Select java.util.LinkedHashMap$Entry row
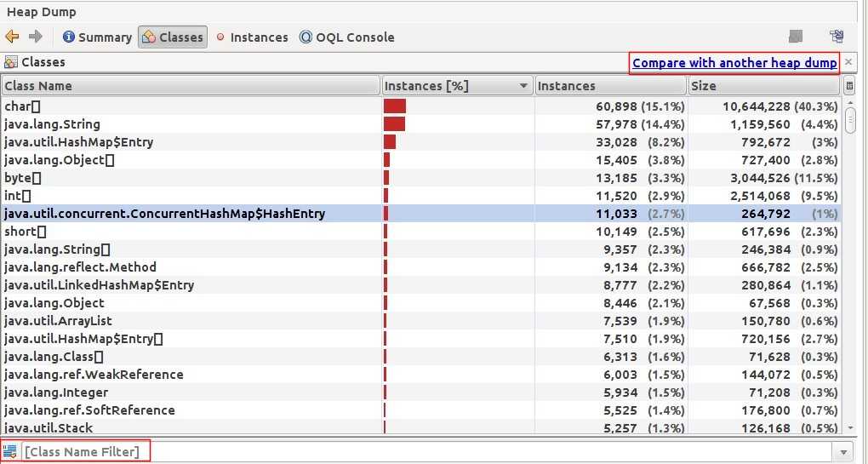Viewport: 868px width, 464px height. [420, 285]
